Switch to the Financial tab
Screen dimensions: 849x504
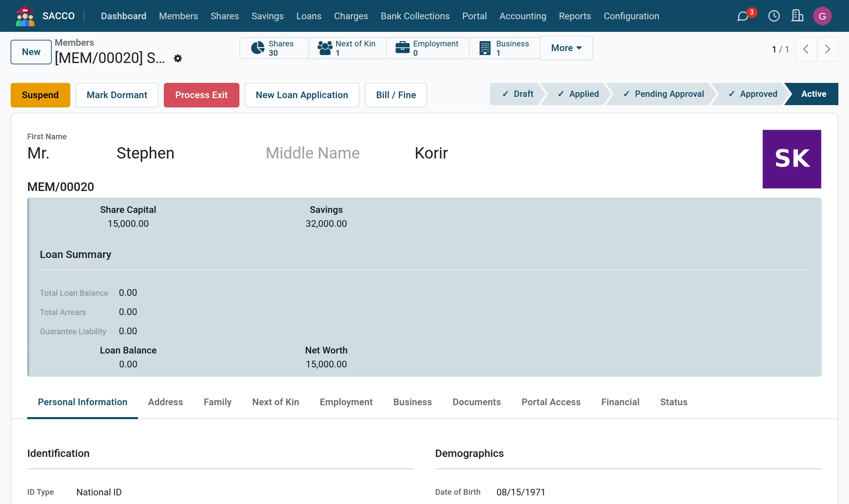point(620,402)
